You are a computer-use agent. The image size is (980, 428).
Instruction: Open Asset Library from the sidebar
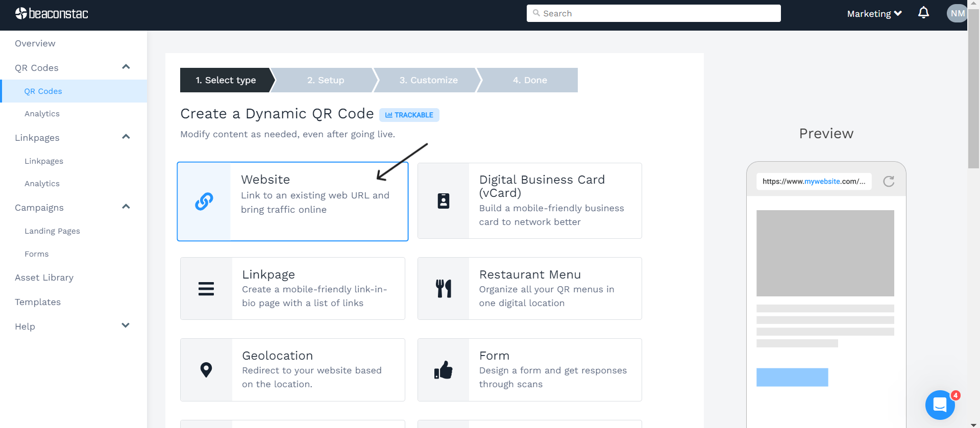[44, 278]
